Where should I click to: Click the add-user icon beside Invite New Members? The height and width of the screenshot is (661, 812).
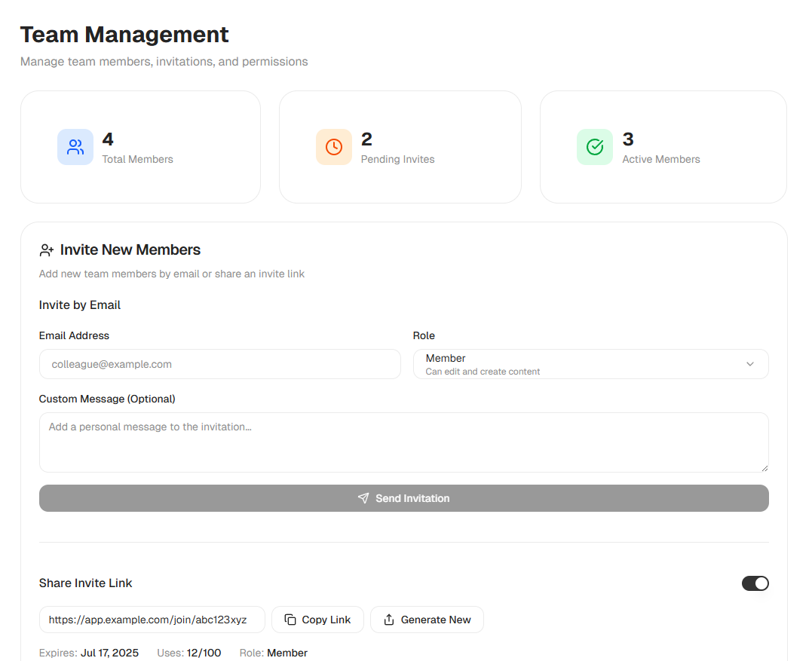[x=47, y=250]
